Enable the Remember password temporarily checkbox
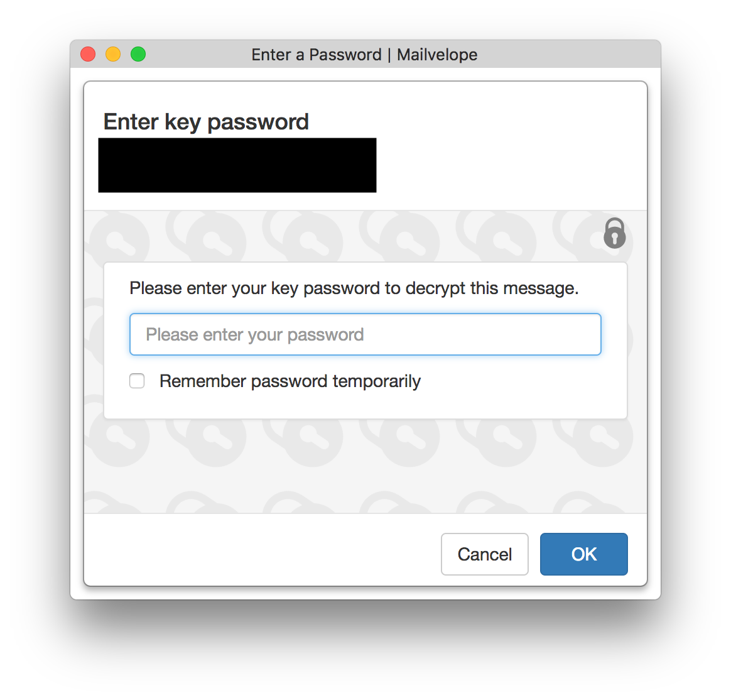This screenshot has width=731, height=700. [137, 381]
